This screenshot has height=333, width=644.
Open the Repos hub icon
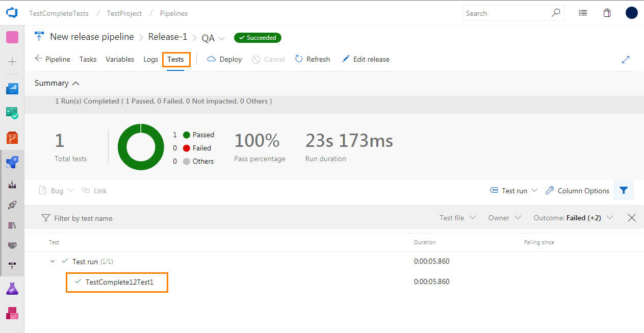tap(12, 137)
